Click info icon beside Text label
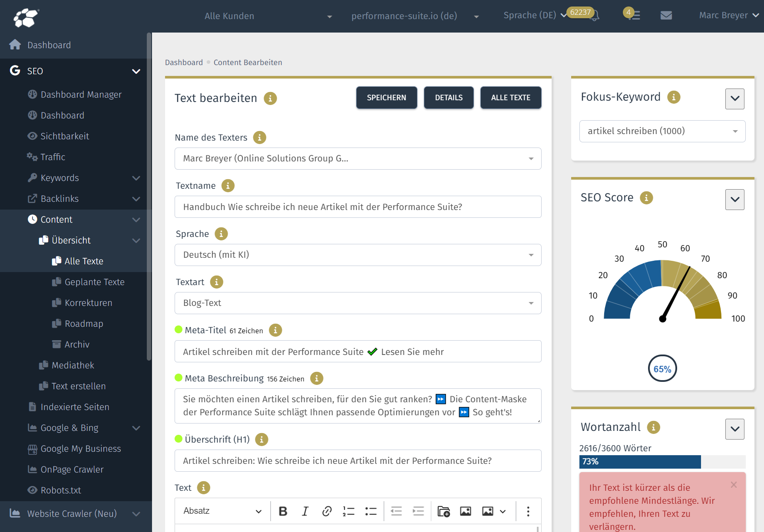Screen dimensions: 764x532 pos(203,488)
